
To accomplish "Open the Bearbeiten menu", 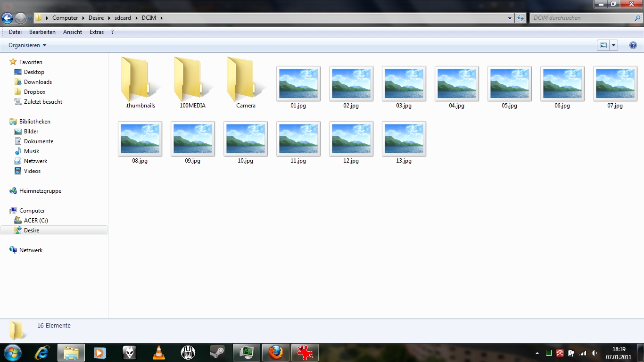I will (42, 32).
